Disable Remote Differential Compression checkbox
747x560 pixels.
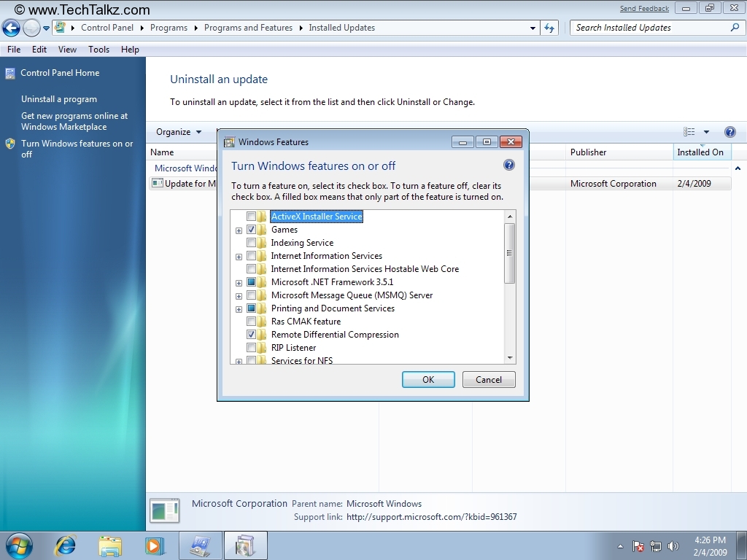click(251, 335)
